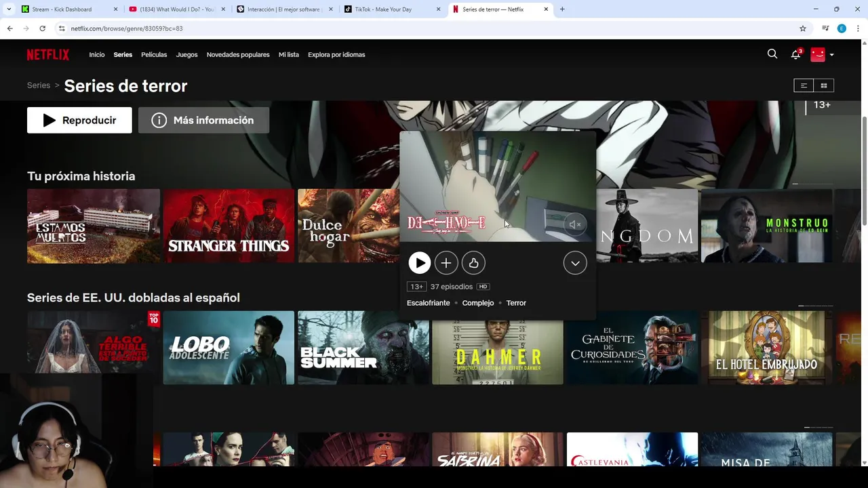Click the red profile avatar
868x488 pixels.
[818, 54]
